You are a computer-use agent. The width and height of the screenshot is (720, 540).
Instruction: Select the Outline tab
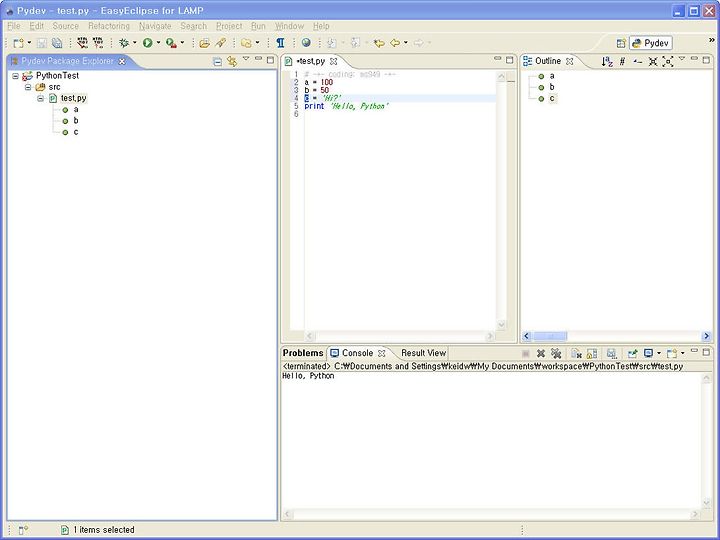548,61
